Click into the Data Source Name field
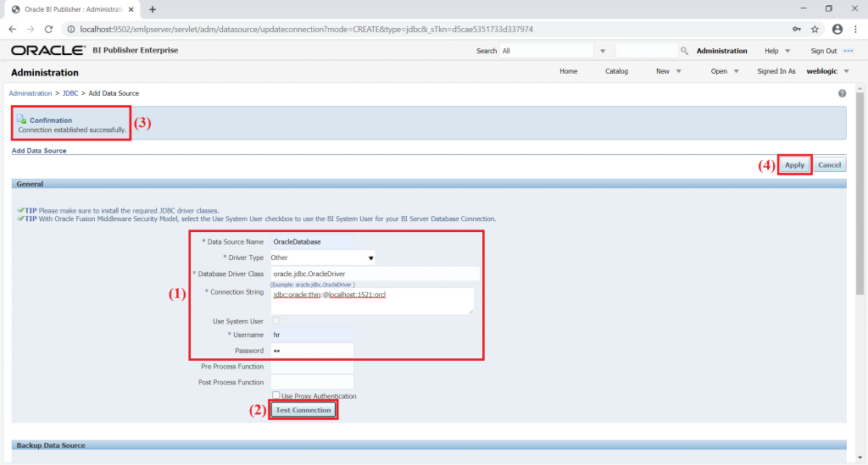Image resolution: width=868 pixels, height=465 pixels. (312, 241)
